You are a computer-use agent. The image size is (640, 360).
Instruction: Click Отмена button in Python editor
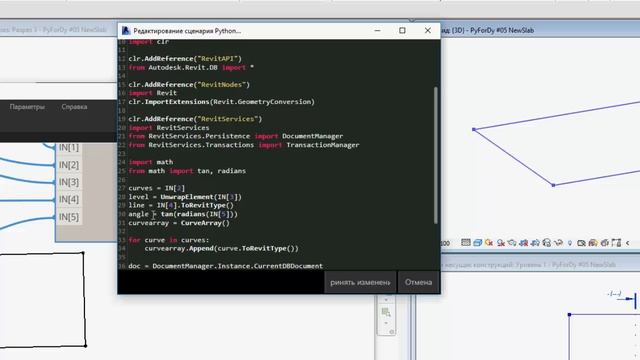coord(418,282)
